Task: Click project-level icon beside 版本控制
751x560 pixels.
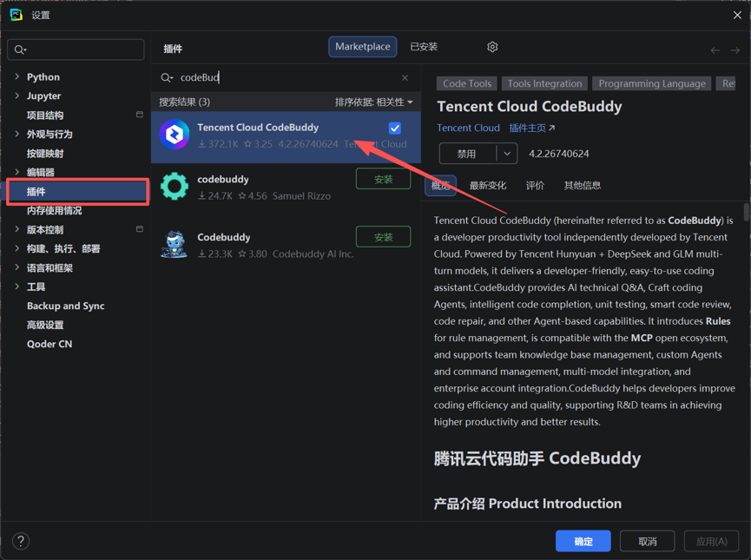Action: (x=140, y=229)
